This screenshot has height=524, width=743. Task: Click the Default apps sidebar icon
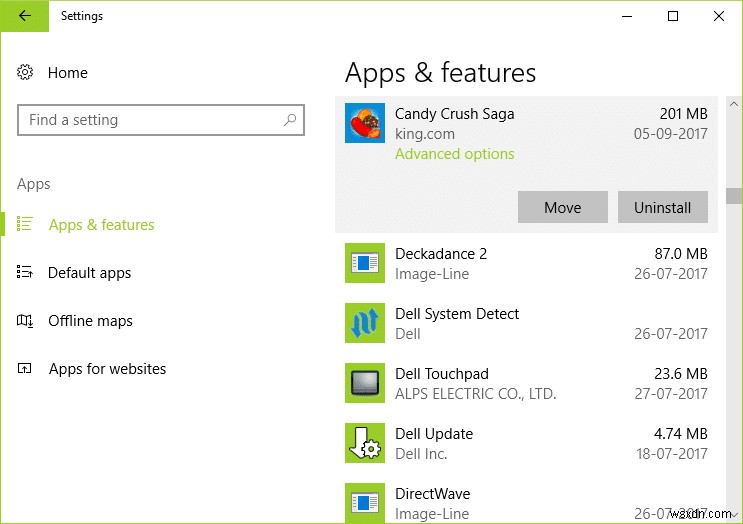[x=24, y=272]
